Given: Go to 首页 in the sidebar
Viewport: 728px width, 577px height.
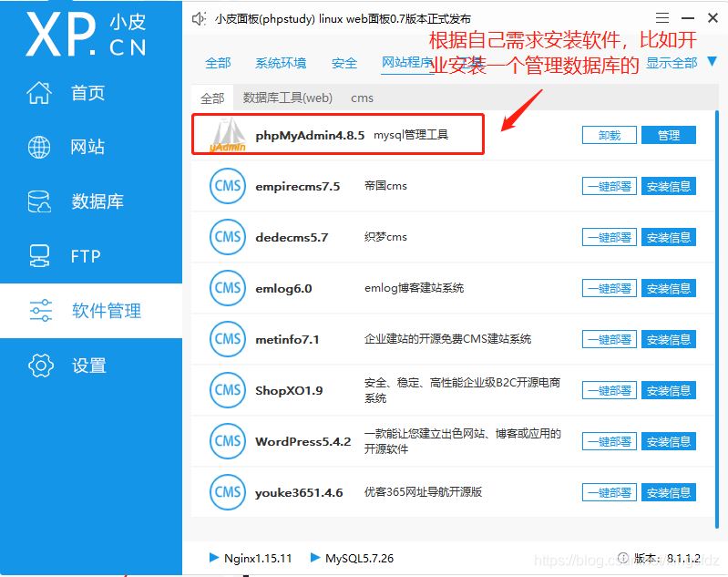Looking at the screenshot, I should (x=88, y=93).
